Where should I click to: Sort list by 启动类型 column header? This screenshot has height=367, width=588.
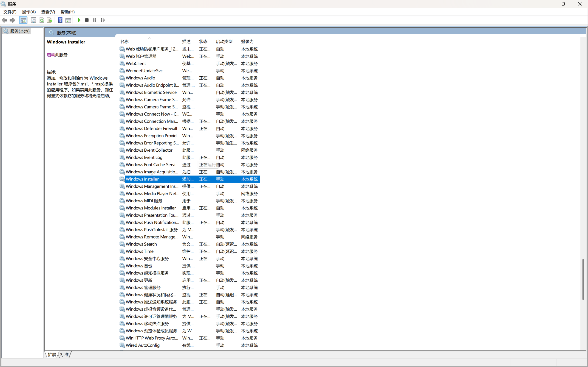click(224, 42)
